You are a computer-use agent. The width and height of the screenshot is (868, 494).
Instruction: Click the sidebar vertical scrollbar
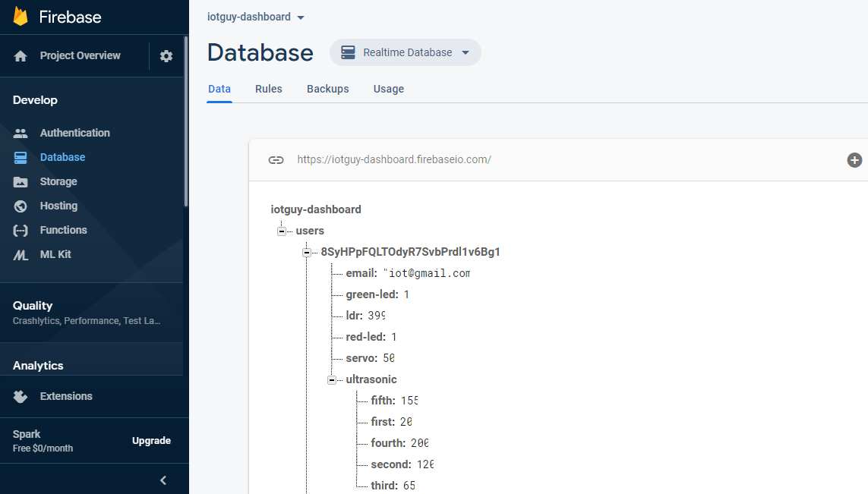click(x=186, y=121)
